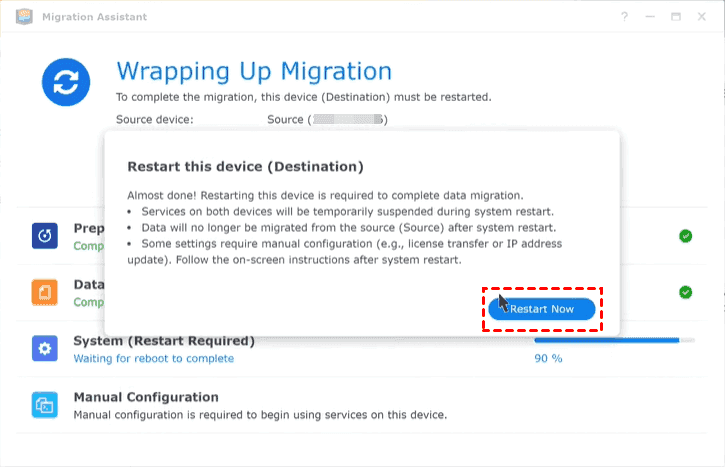This screenshot has height=467, width=725.
Task: Click the "Wrapping Up Migration" heading
Action: coord(254,71)
